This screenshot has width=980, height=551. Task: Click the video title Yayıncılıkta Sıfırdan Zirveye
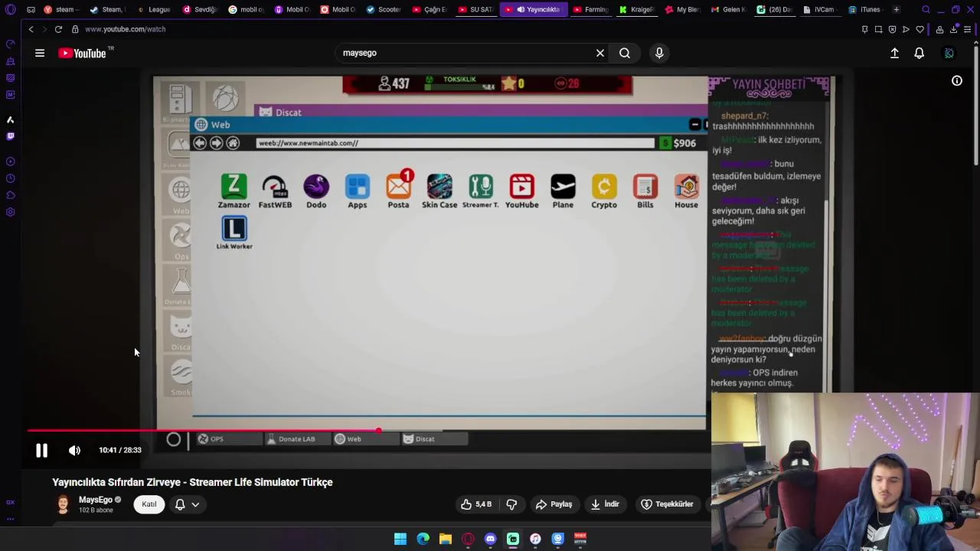pyautogui.click(x=192, y=482)
